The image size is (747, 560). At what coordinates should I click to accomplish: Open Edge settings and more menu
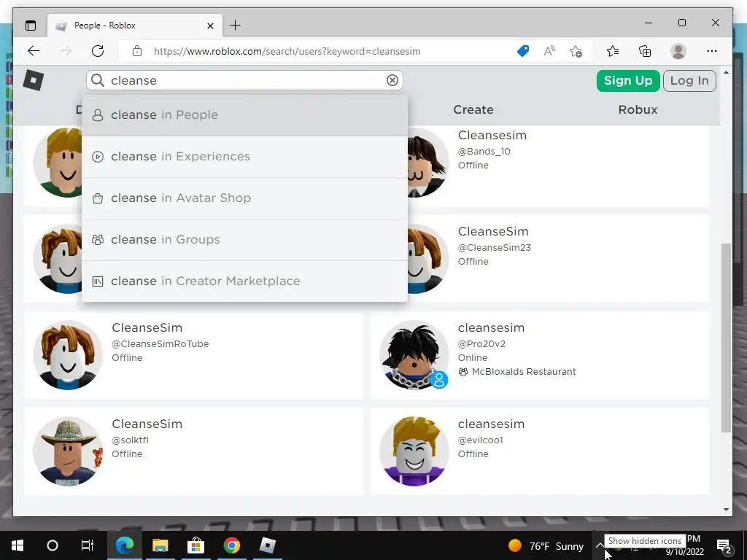(712, 51)
